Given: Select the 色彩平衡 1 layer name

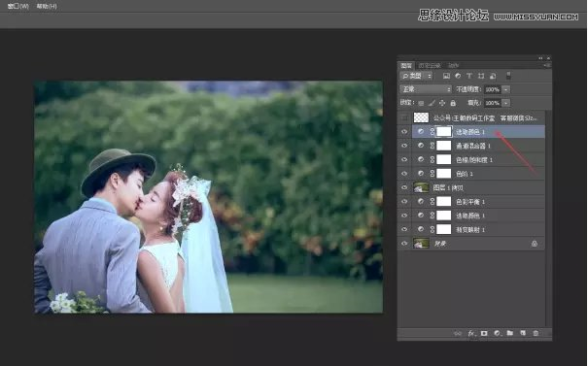Looking at the screenshot, I should click(470, 202).
